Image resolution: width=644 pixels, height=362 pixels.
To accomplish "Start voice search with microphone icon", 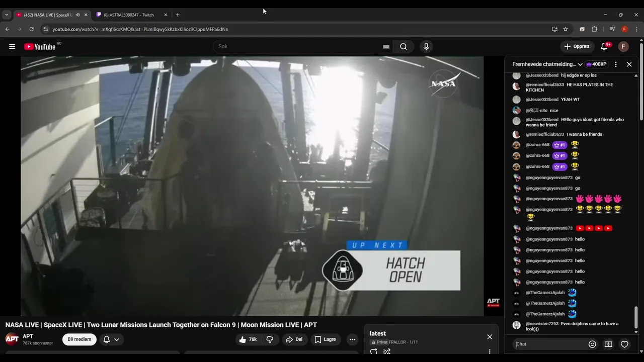I will pos(426,47).
